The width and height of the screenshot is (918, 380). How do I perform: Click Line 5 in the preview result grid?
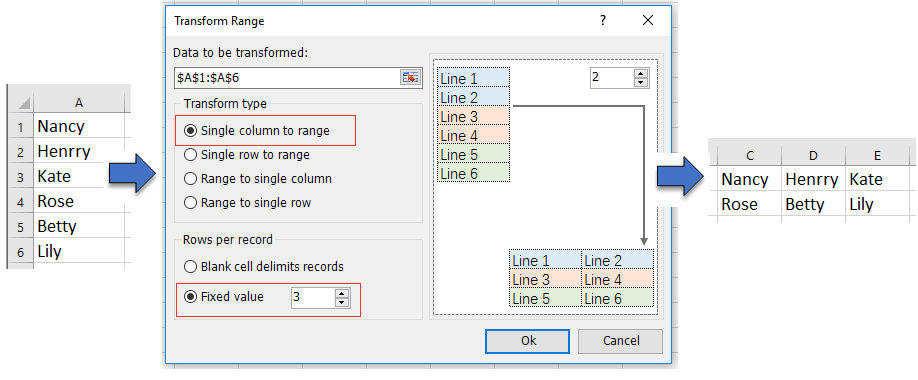pos(546,298)
